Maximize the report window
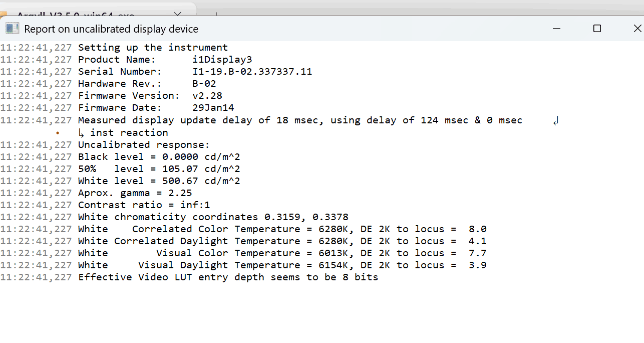644x343 pixels. click(597, 29)
